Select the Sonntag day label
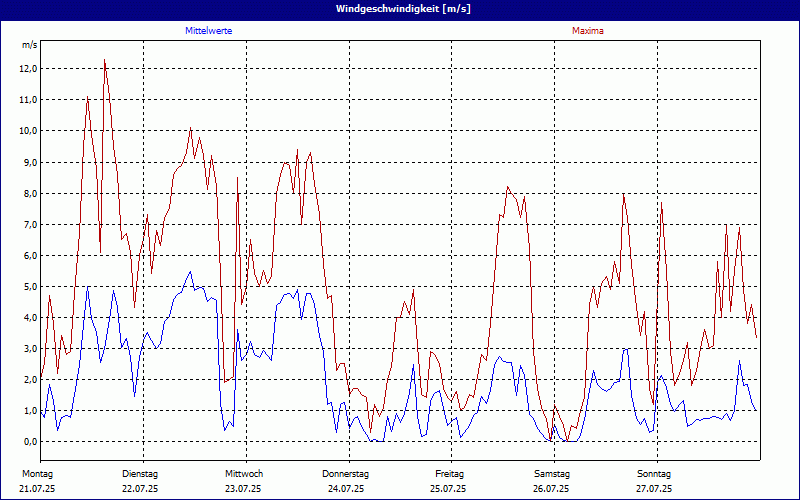 pyautogui.click(x=654, y=473)
